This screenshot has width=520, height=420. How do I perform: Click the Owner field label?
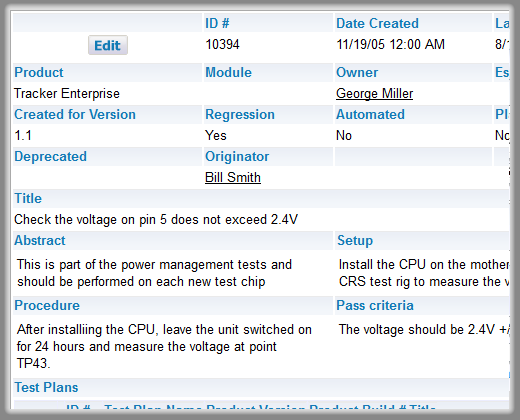pyautogui.click(x=357, y=72)
